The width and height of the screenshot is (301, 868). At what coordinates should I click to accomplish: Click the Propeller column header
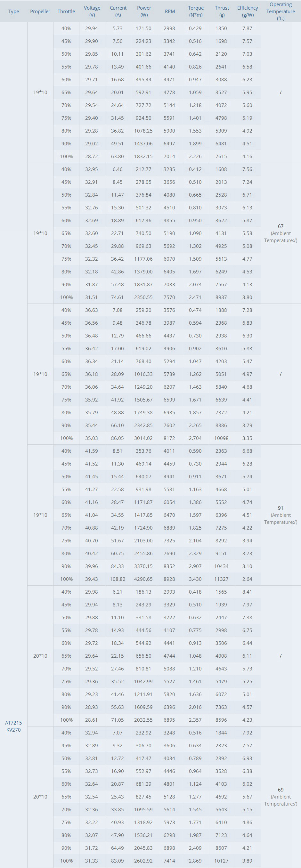pyautogui.click(x=40, y=12)
